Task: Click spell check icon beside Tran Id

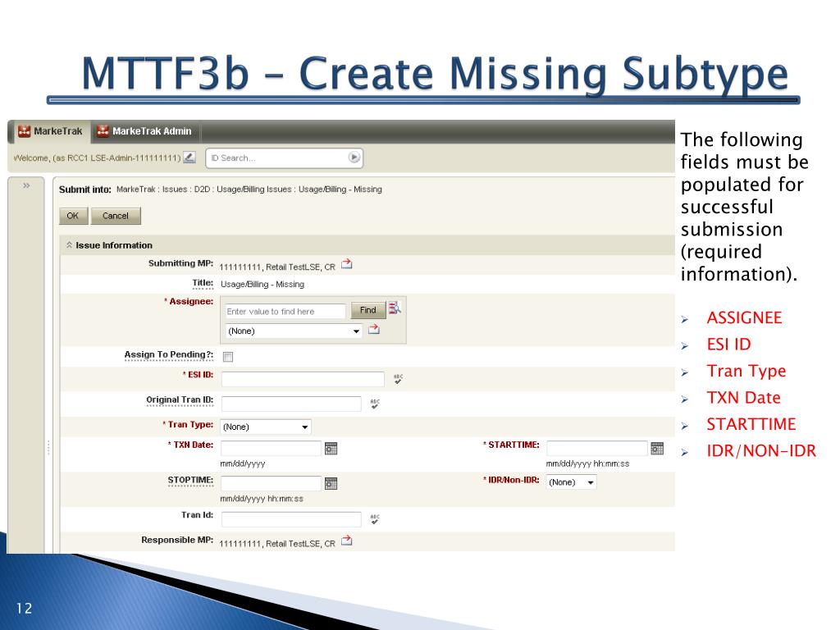Action: coord(375,519)
